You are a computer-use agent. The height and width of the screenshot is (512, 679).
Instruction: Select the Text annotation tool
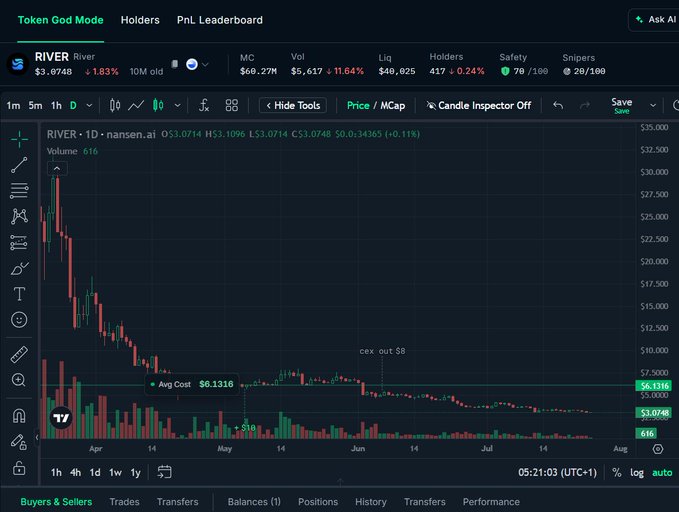19,294
